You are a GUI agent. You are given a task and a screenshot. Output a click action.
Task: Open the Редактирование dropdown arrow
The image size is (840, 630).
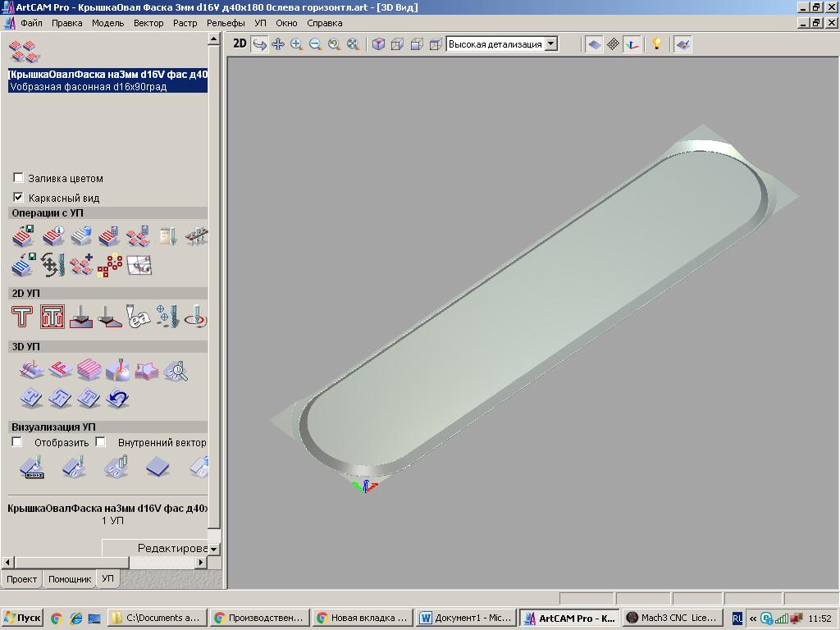(213, 549)
